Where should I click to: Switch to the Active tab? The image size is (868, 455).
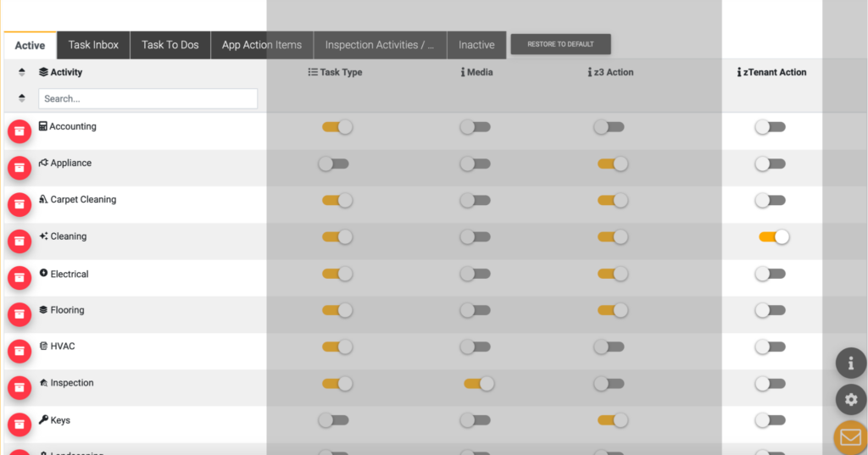[x=30, y=46]
